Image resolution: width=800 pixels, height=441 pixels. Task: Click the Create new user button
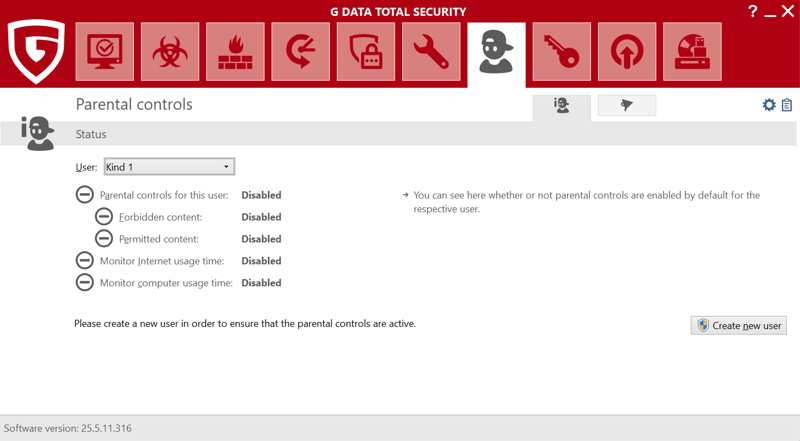pos(739,326)
